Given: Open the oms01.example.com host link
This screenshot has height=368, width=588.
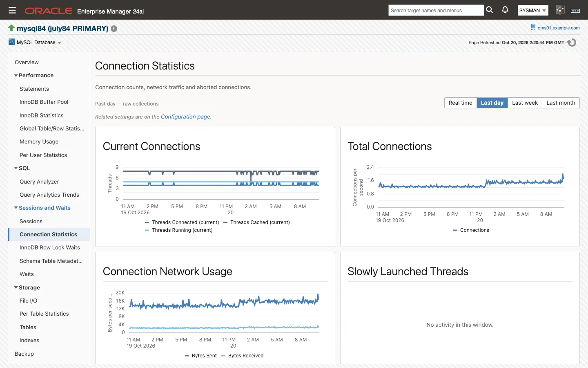Looking at the screenshot, I should [x=559, y=28].
